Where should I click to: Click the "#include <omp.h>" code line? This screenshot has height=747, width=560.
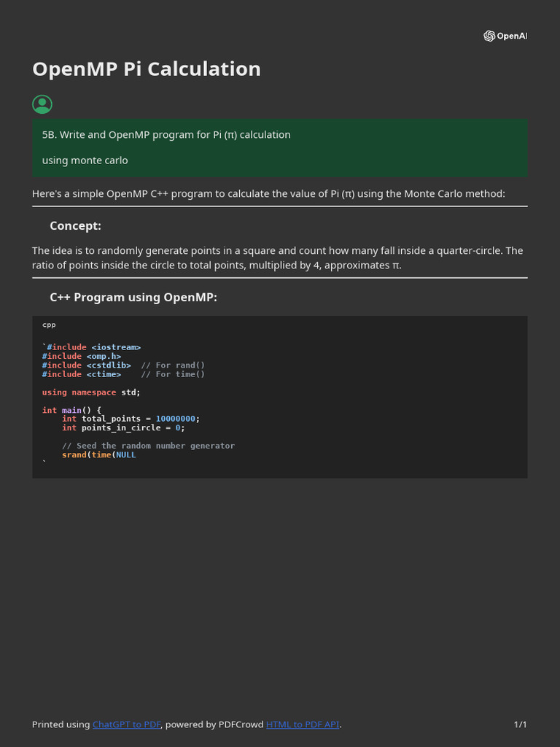pyautogui.click(x=82, y=356)
